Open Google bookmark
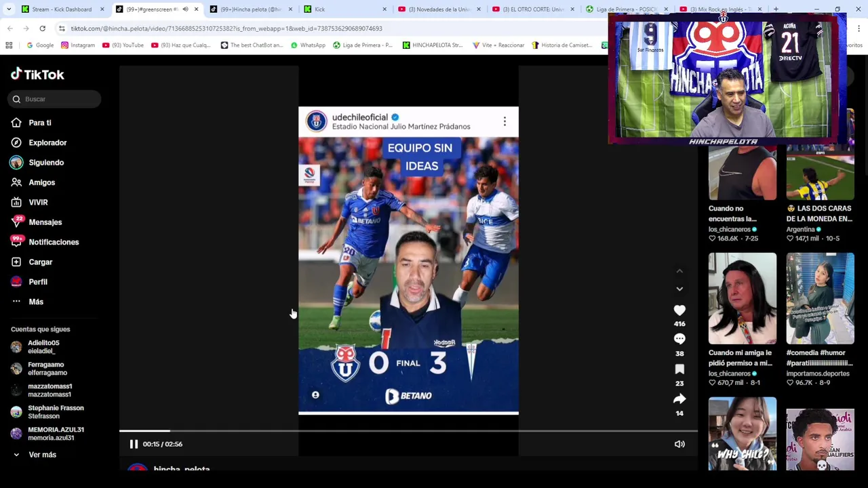868x488 pixels. (40, 45)
